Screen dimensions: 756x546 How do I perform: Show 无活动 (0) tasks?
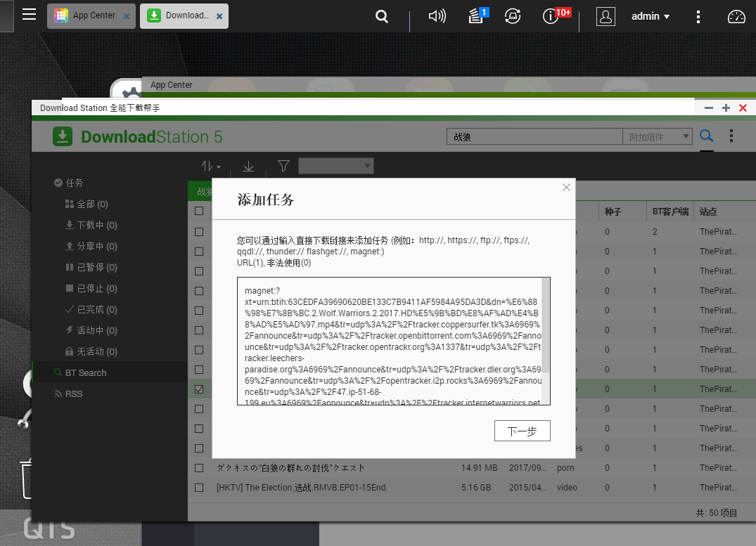point(91,352)
